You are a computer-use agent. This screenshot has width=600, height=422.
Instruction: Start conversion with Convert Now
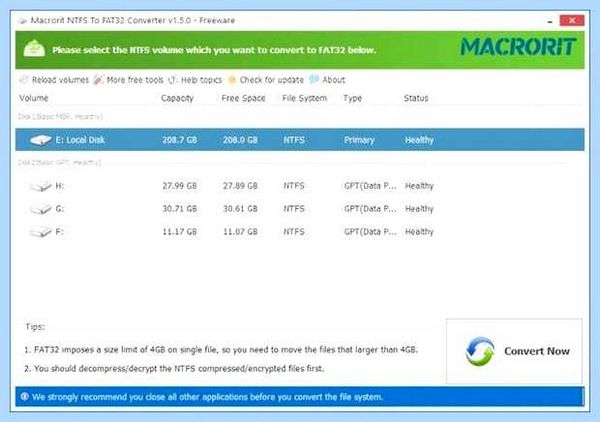pos(514,351)
